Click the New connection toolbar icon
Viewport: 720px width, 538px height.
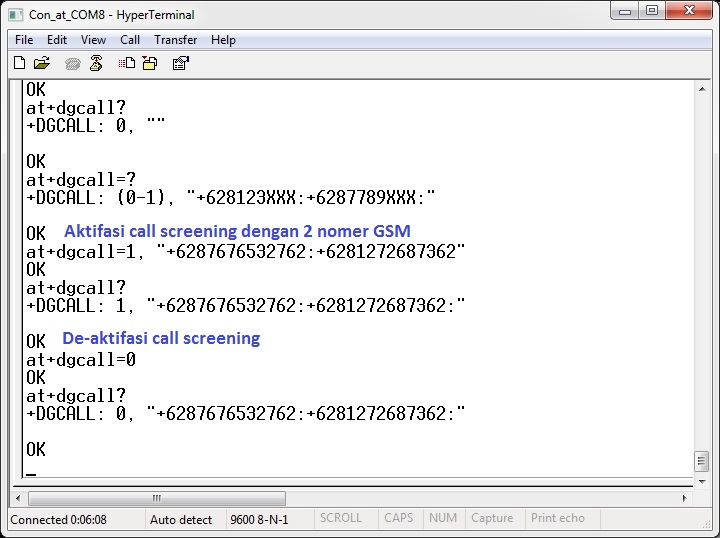tap(19, 63)
